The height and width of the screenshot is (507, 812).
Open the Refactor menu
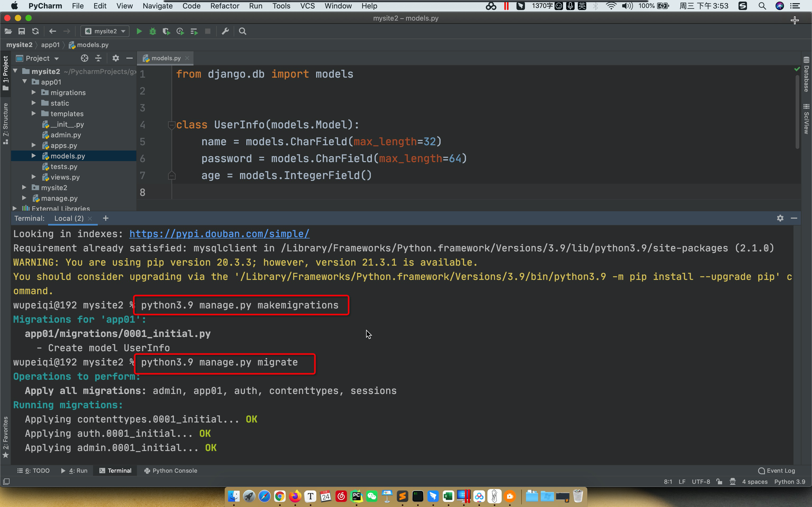(x=224, y=6)
